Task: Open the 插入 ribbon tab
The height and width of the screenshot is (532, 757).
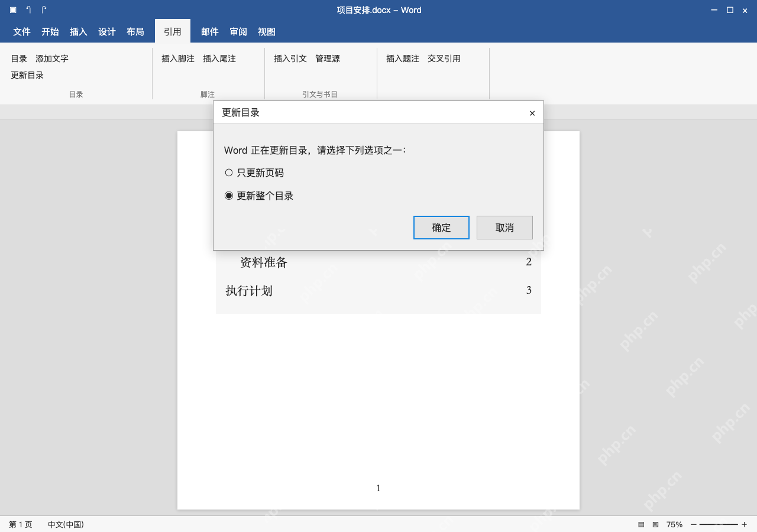Action: pos(79,31)
